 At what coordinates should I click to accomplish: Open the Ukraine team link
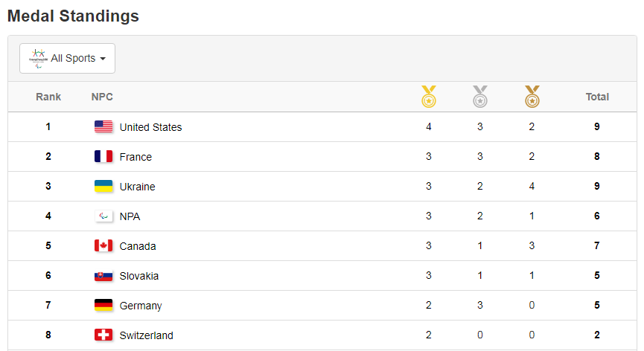137,187
